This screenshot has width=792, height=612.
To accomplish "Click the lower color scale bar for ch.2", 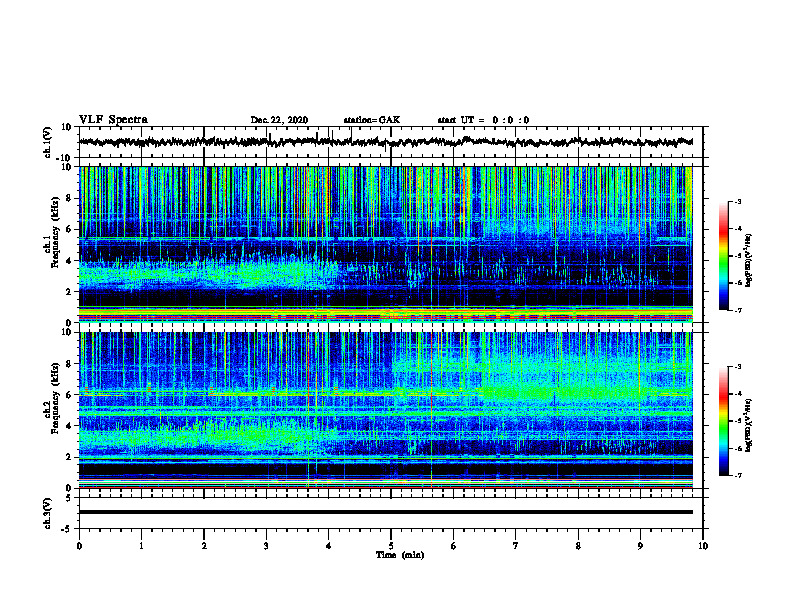I will click(724, 421).
